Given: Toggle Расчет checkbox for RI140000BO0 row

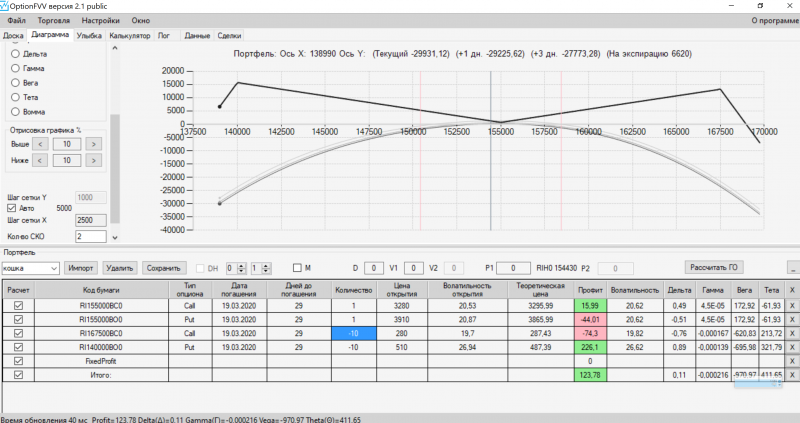Looking at the screenshot, I should coord(18,347).
